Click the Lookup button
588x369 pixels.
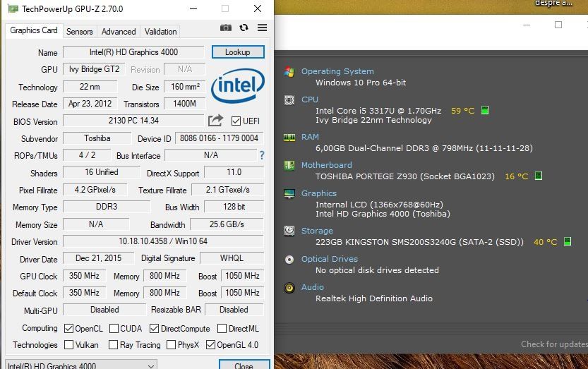pyautogui.click(x=238, y=52)
